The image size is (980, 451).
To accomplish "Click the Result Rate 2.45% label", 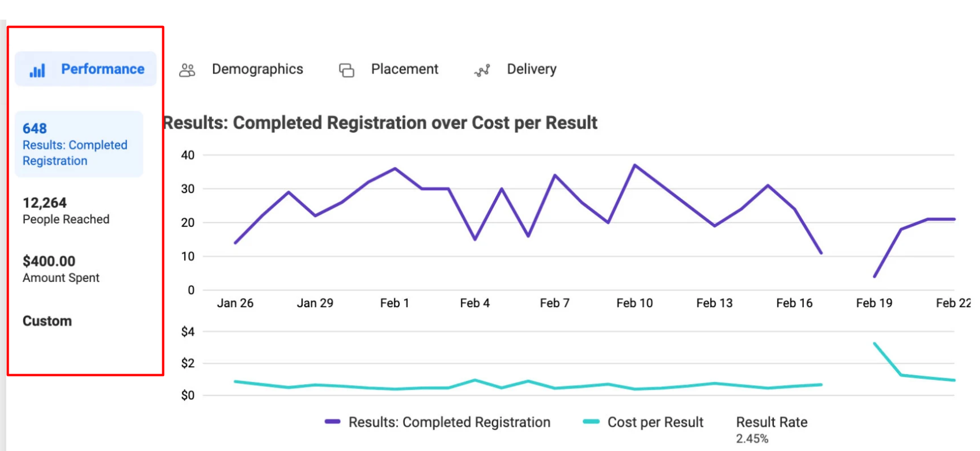I will (x=771, y=430).
